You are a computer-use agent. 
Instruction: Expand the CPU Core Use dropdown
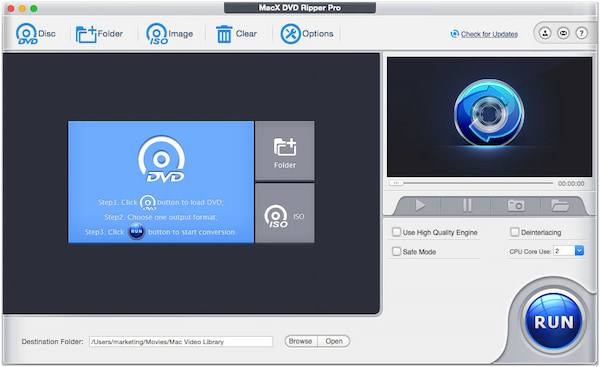coord(579,251)
